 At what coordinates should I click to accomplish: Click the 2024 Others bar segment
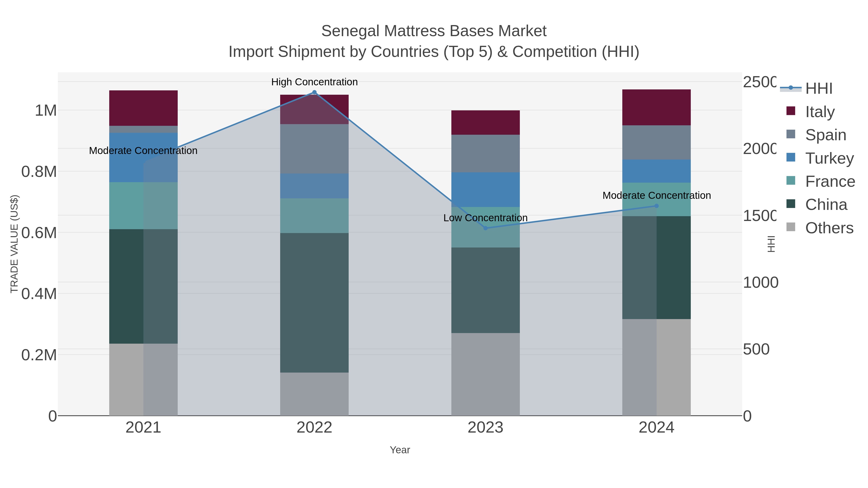(656, 368)
